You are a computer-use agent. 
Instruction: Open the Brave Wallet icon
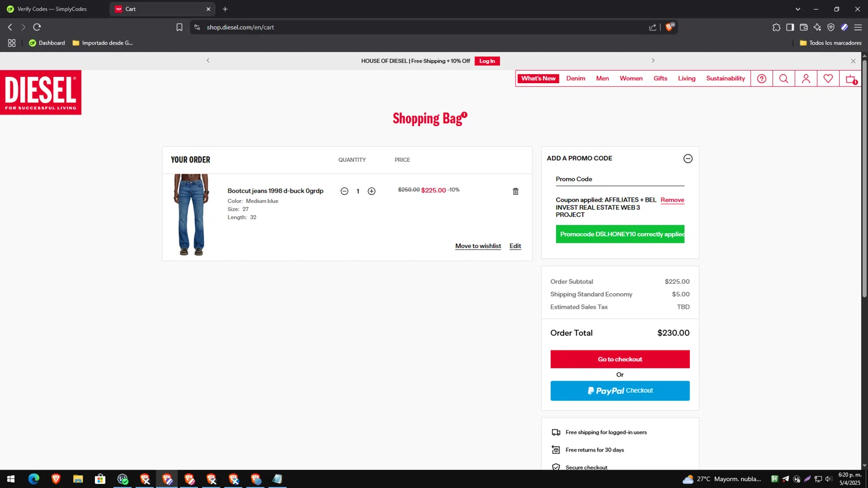804,27
